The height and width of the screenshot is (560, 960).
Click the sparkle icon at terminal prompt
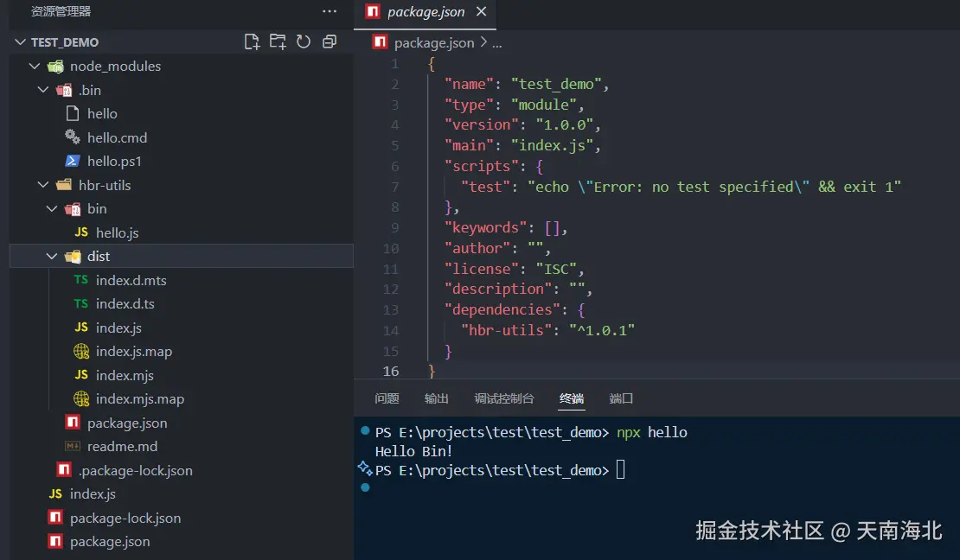pos(365,468)
